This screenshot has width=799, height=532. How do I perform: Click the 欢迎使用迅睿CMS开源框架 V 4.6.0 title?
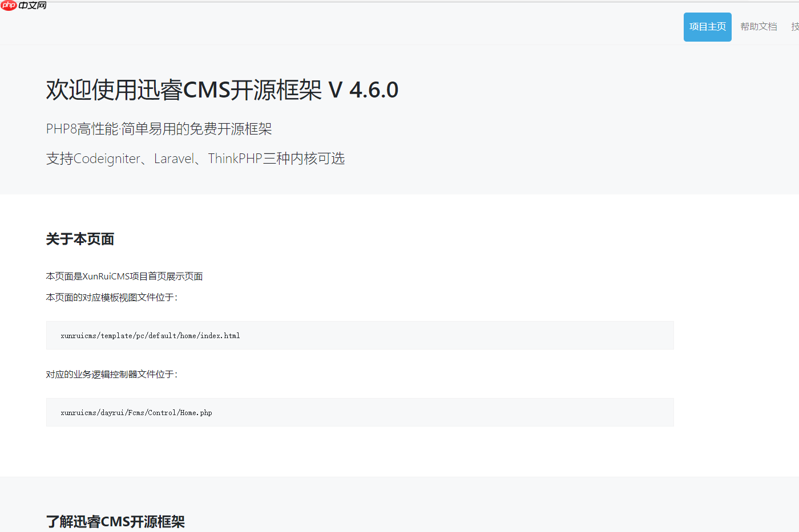point(183,90)
